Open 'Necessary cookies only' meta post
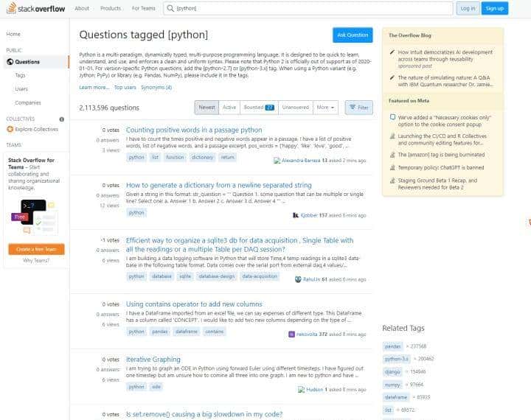The image size is (531, 420). 444,121
